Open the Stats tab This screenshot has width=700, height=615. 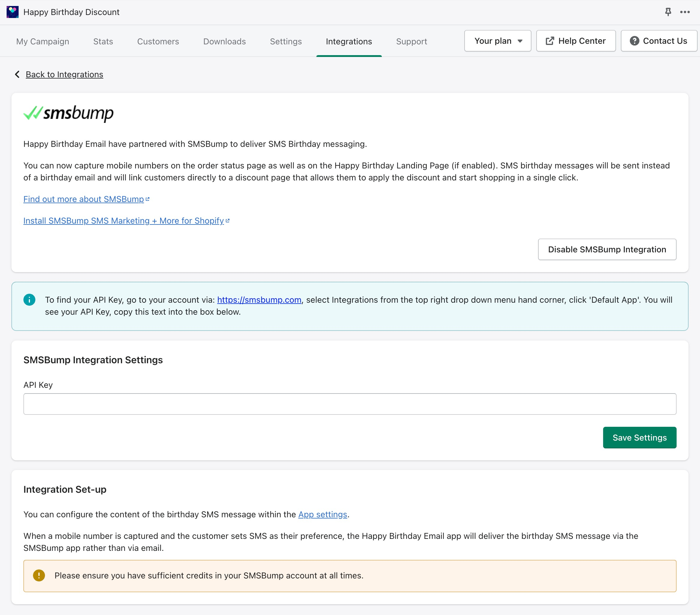coord(103,41)
